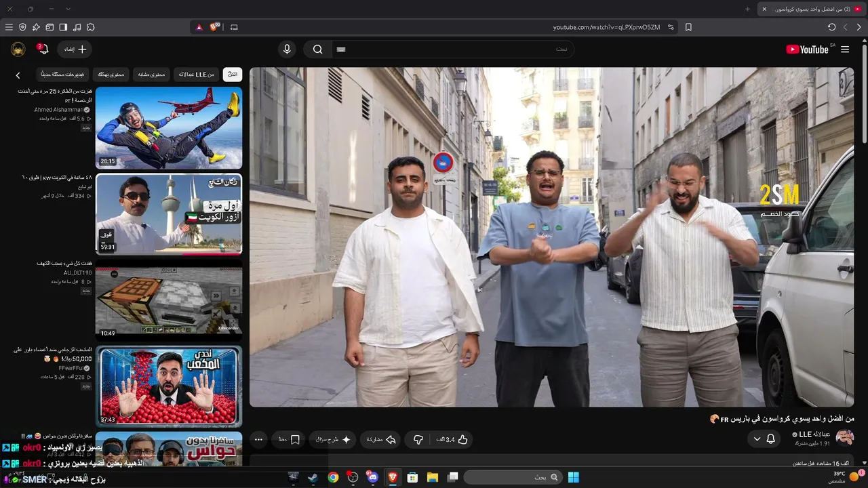Click the Ask (طرح سؤال) button
868x488 pixels.
[333, 440]
